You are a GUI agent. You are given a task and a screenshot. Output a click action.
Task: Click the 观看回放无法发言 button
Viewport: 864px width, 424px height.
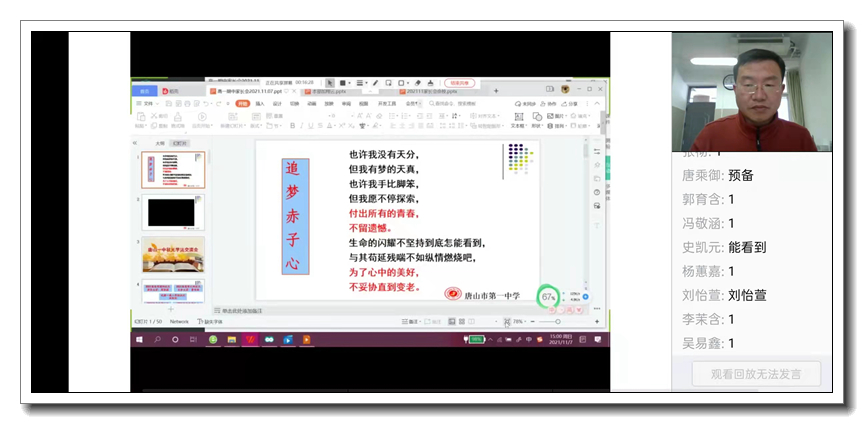click(x=756, y=374)
